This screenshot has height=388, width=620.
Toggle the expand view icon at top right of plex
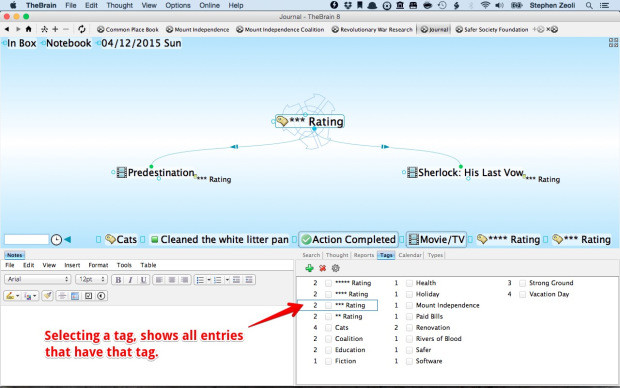(613, 43)
